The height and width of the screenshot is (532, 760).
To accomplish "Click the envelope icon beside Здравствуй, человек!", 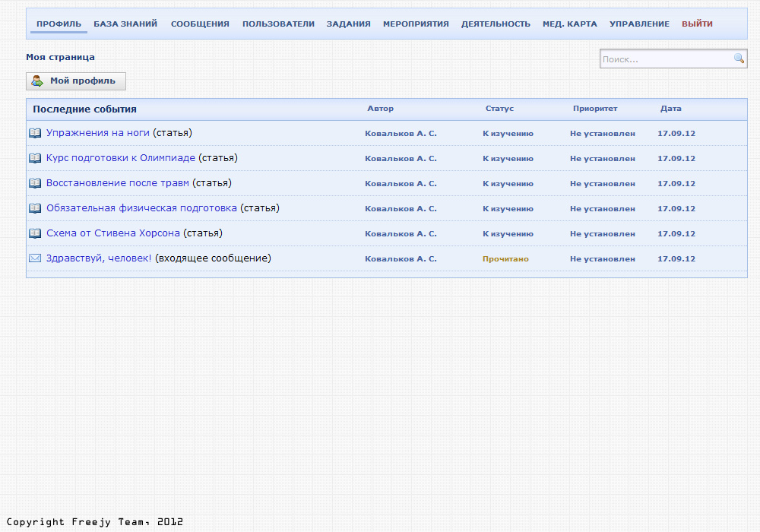I will coord(35,258).
